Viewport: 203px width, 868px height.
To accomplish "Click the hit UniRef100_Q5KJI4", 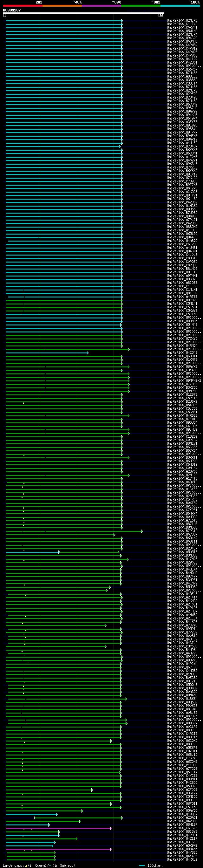I will point(182,772).
